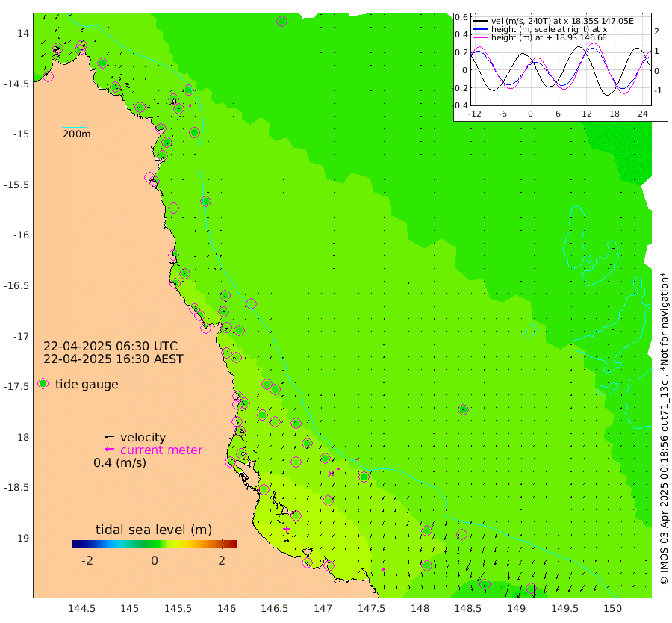Select tide gauge marker near 18.4S 147.4E
The height and width of the screenshot is (623, 672).
(x=364, y=477)
